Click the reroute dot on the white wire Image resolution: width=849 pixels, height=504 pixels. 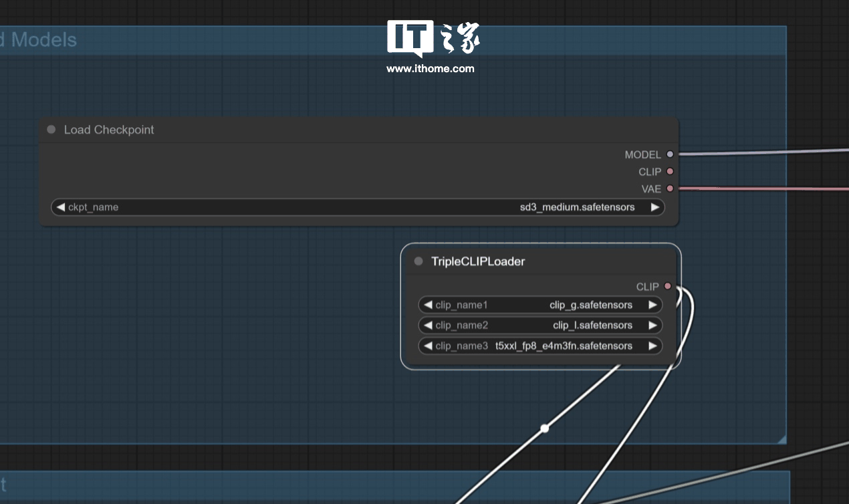point(545,428)
